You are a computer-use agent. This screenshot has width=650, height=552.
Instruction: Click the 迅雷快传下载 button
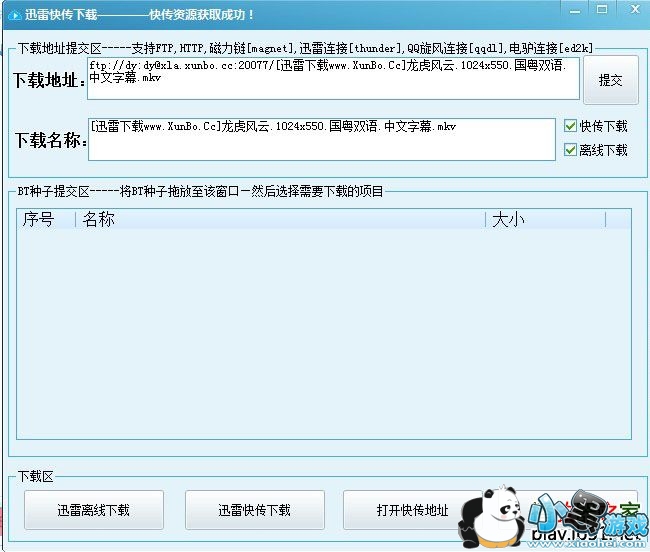click(255, 510)
